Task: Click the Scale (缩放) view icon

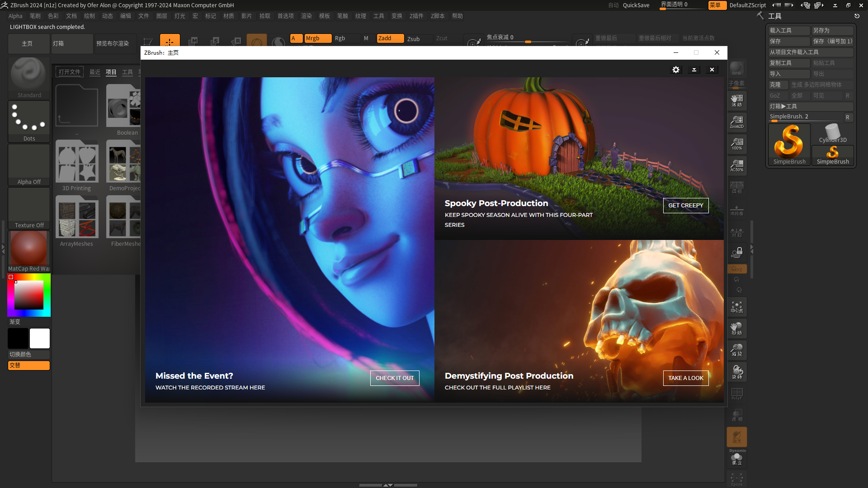Action: coord(736,350)
